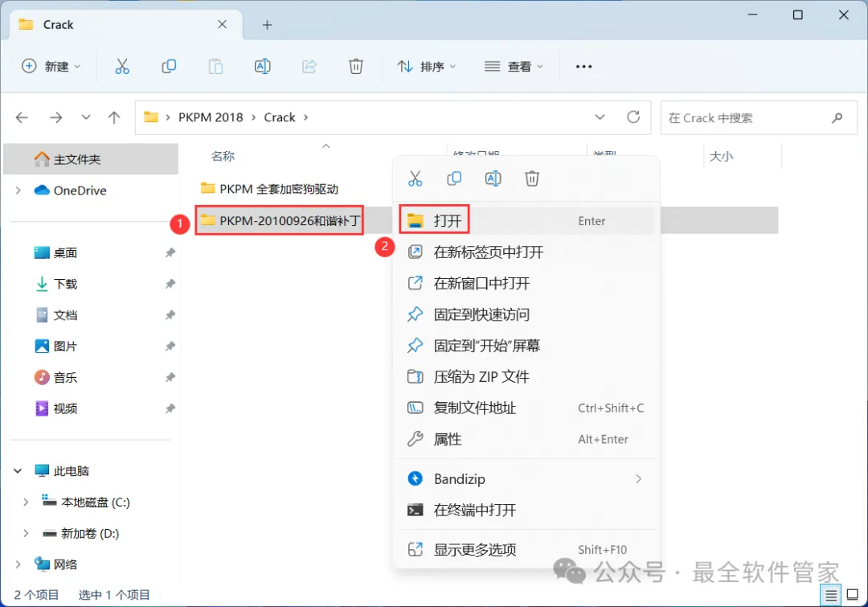
Task: Go back with the left arrow
Action: click(22, 117)
